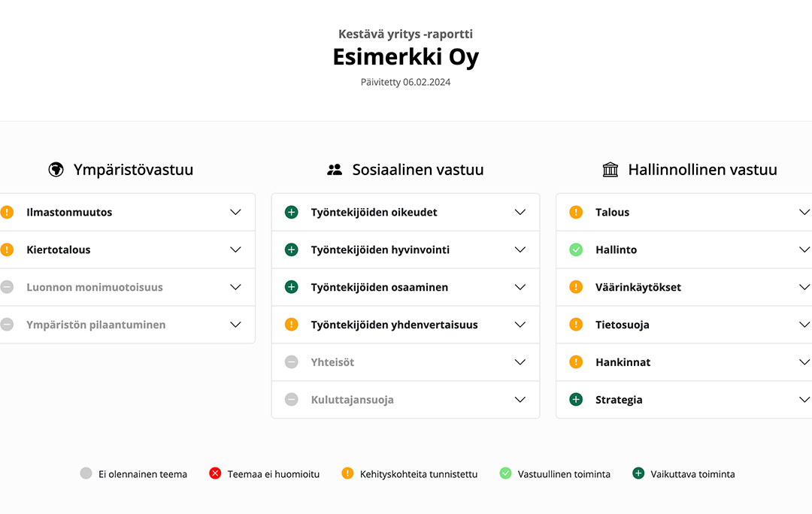Screen dimensions: 812x514
Task: Click the Hankinnat label
Action: click(623, 362)
